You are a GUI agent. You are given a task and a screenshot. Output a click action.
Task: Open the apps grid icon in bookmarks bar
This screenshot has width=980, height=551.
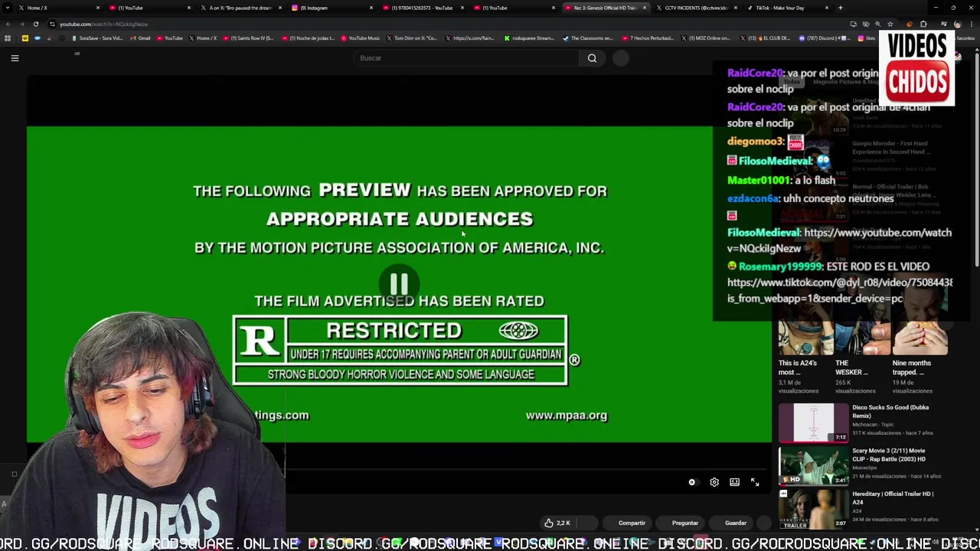tap(8, 38)
